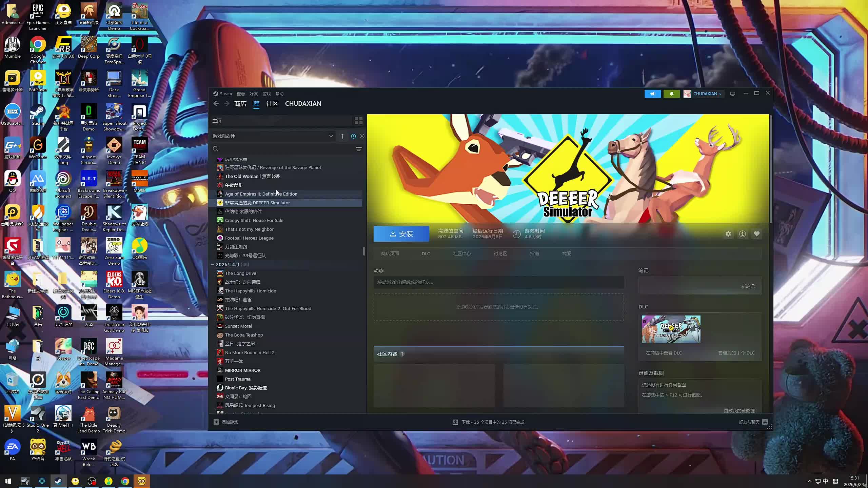Open Windows Start menu
The image size is (868, 488).
click(8, 481)
